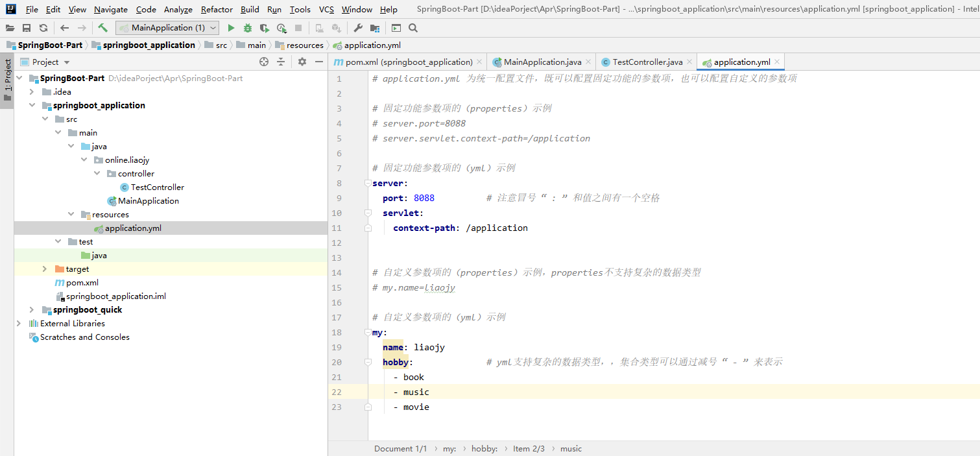
Task: Open the run configuration dropdown MainApplication (1)
Action: (167, 28)
